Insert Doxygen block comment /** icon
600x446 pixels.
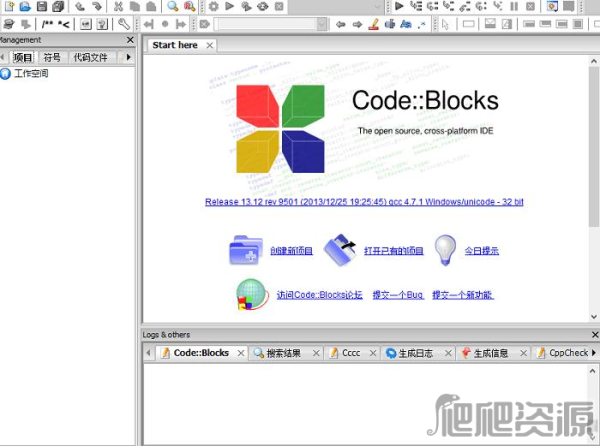pyautogui.click(x=47, y=24)
